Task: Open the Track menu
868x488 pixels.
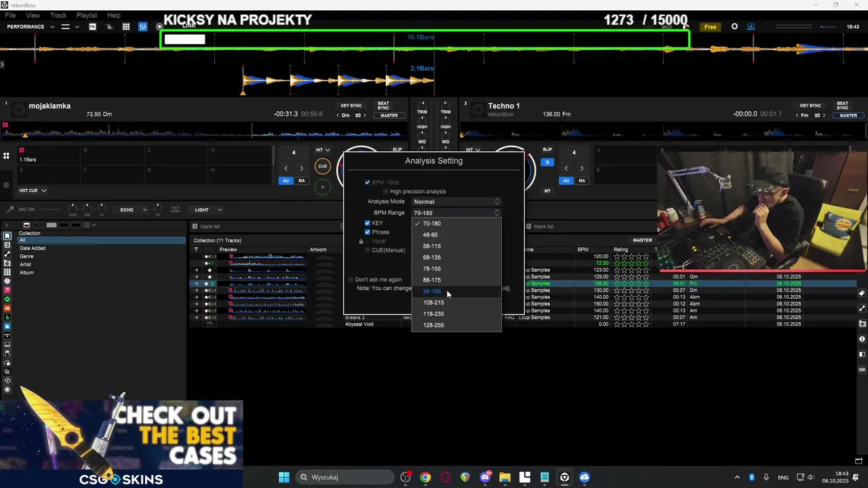Action: point(58,15)
